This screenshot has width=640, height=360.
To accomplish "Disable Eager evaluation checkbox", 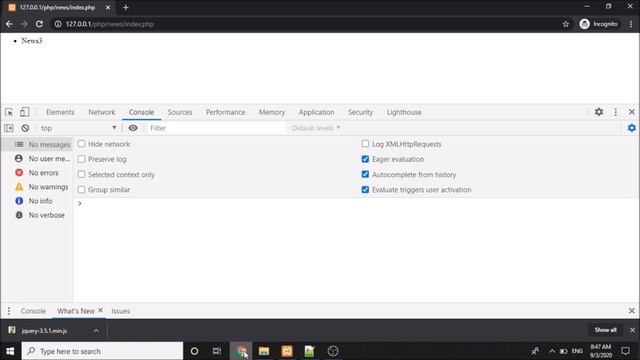I will [365, 159].
